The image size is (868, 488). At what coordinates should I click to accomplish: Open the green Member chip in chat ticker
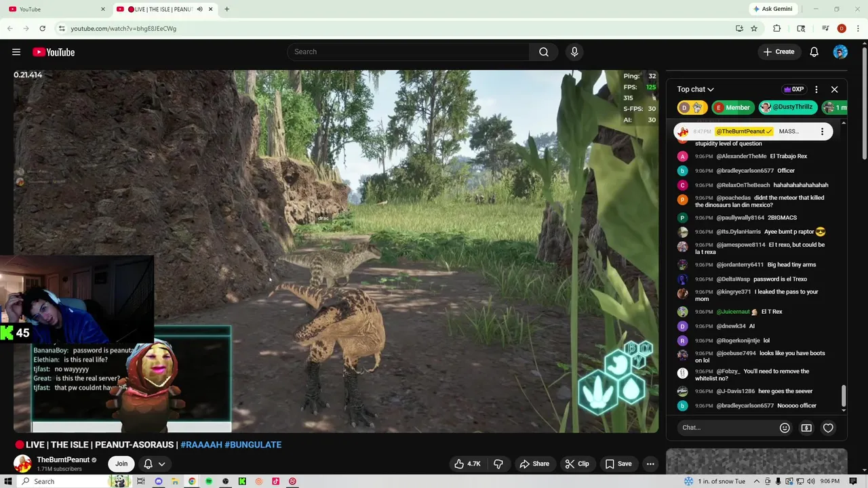point(732,108)
